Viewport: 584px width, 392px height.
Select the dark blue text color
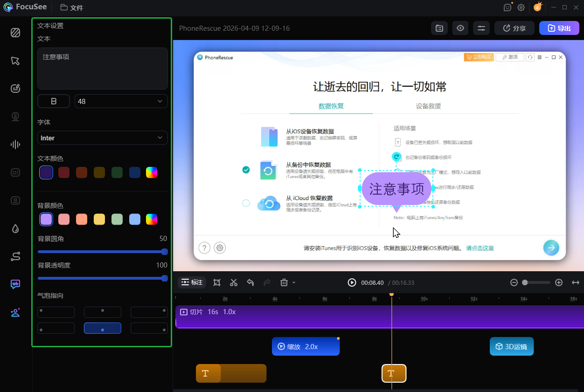point(135,172)
